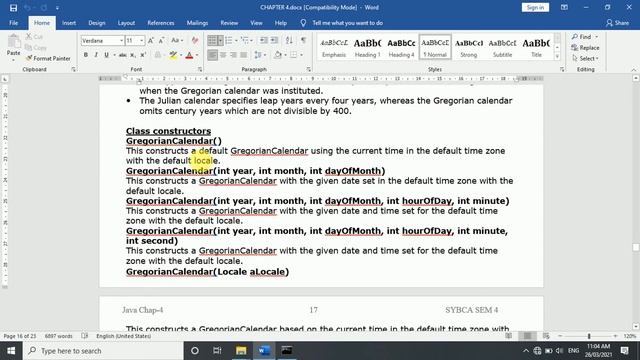Align text to the right
The width and height of the screenshot is (640, 360).
pos(233,55)
